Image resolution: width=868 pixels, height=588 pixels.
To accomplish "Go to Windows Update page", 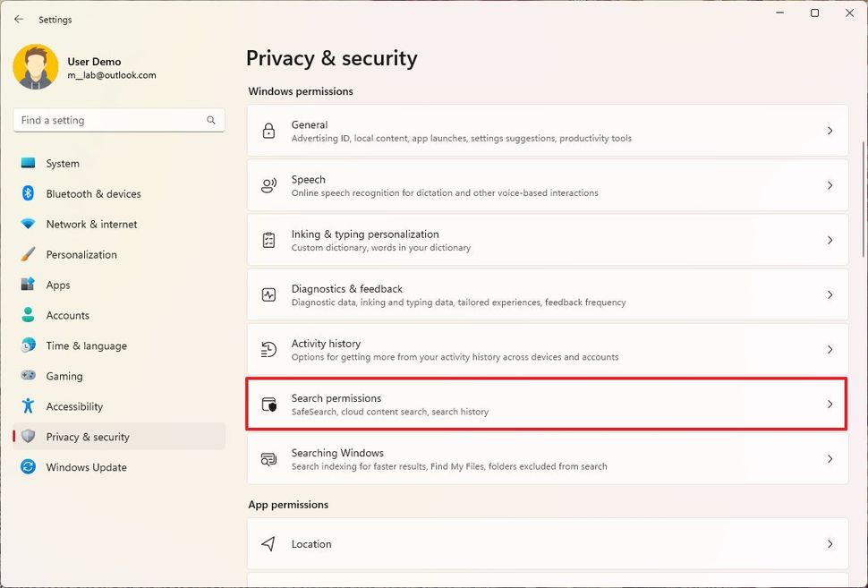I will click(x=86, y=467).
